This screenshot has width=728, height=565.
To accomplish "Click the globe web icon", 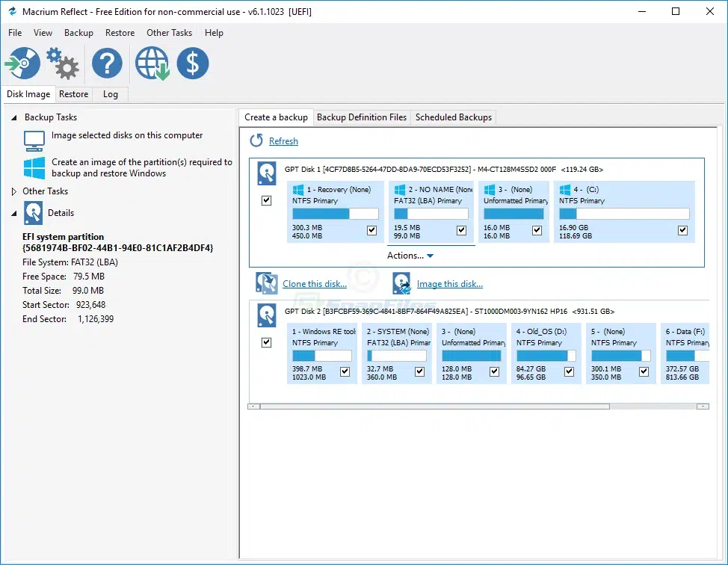I will click(x=152, y=64).
